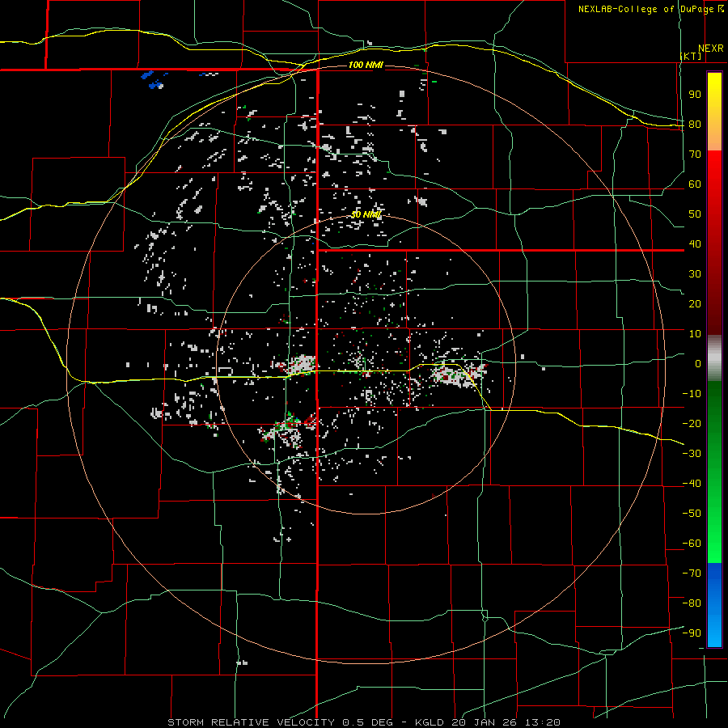Click the 10 value on velocity scale
This screenshot has height=728, width=728.
coord(695,334)
